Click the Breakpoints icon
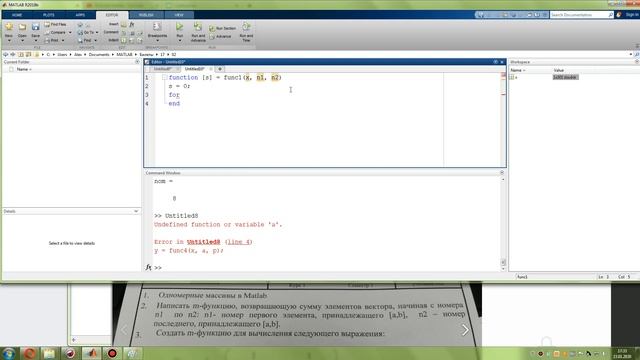This screenshot has width=640, height=360. (x=157, y=27)
